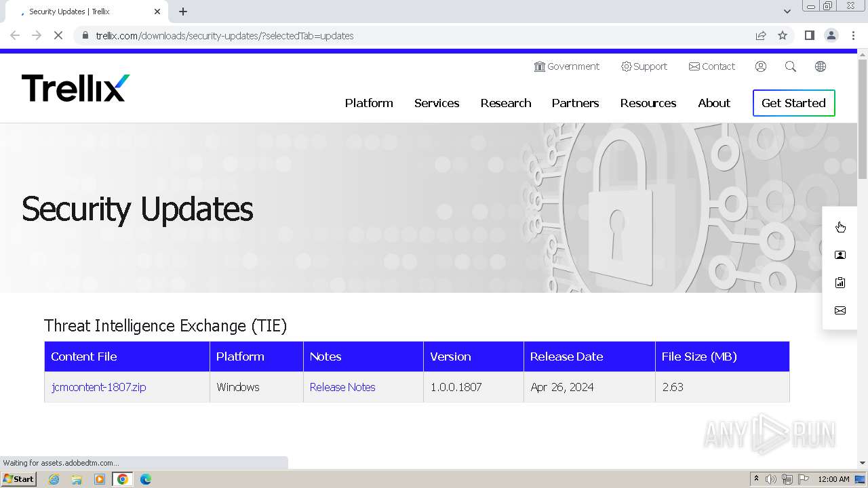Click the Content File column header

click(x=127, y=357)
